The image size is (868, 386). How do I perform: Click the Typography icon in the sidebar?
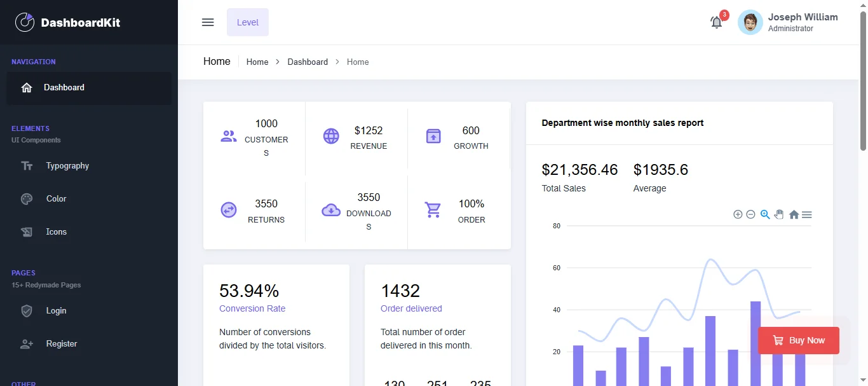[27, 165]
